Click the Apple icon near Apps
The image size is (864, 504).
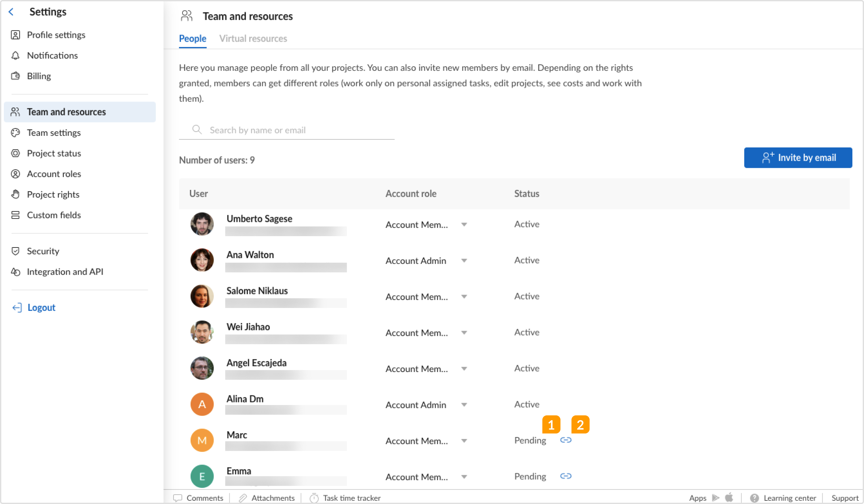point(729,498)
